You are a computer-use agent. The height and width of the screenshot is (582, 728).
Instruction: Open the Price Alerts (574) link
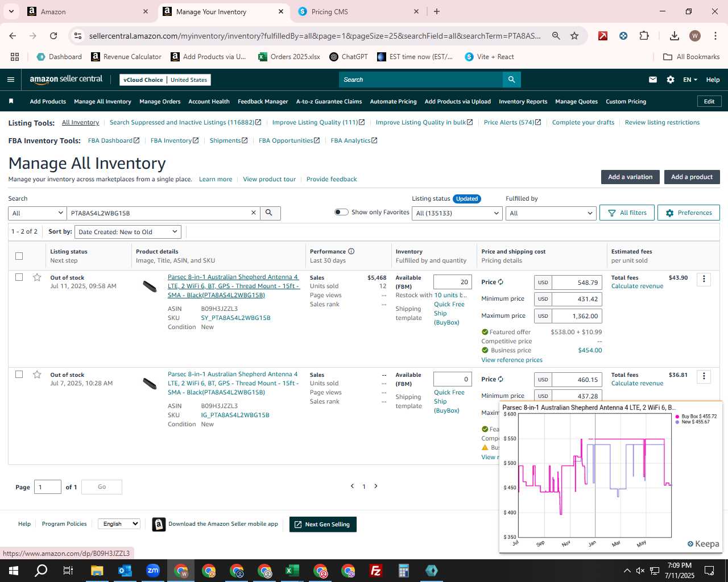click(x=512, y=122)
